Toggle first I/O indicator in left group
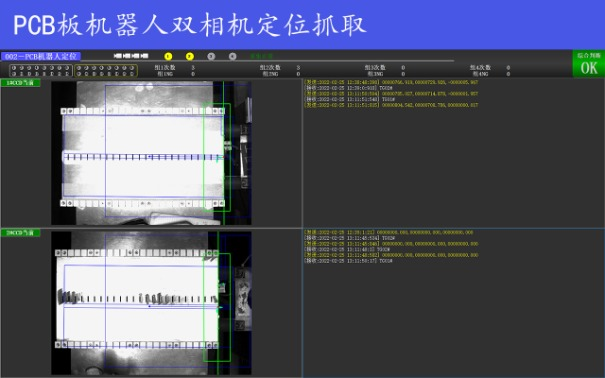605x378 pixels. [14, 68]
